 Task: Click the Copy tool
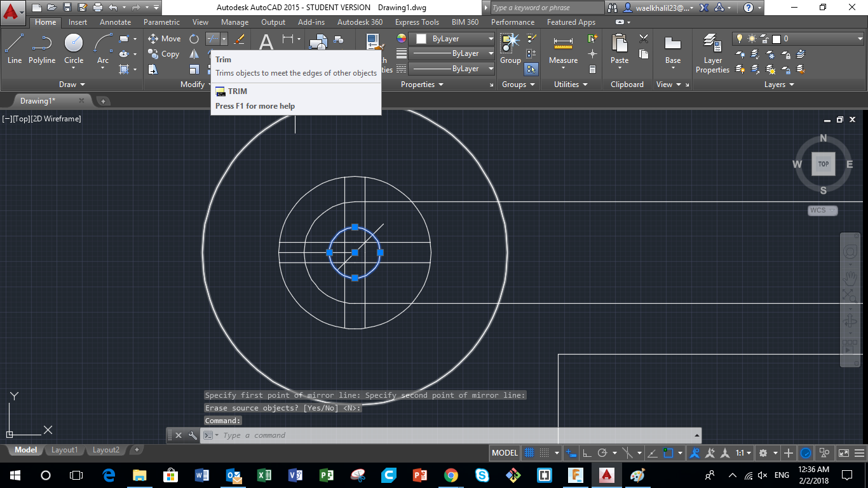click(164, 54)
